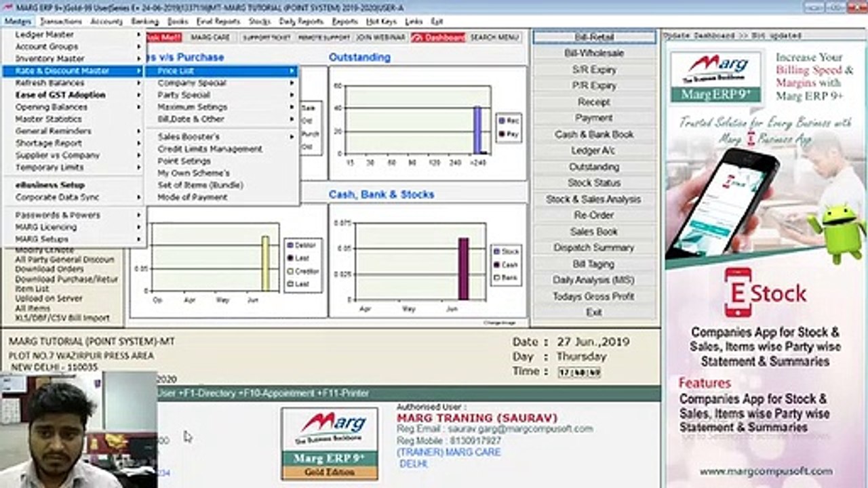
Task: Open Master Statistics entry
Action: 73,119
